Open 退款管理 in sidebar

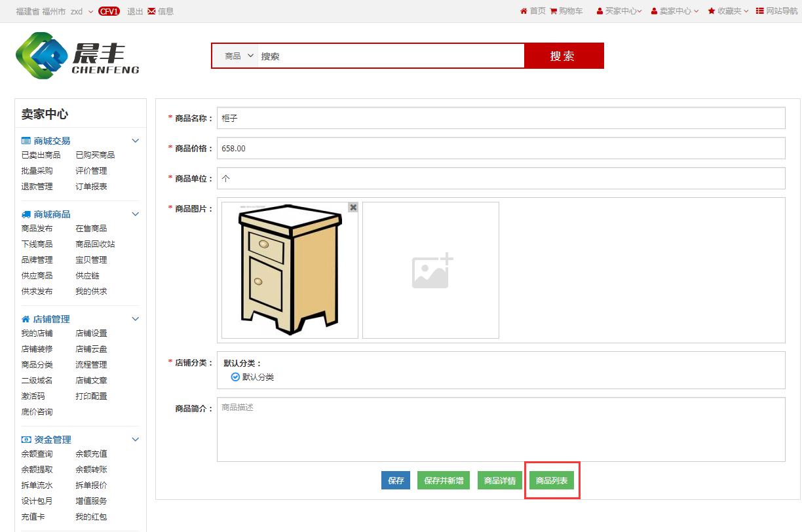37,187
